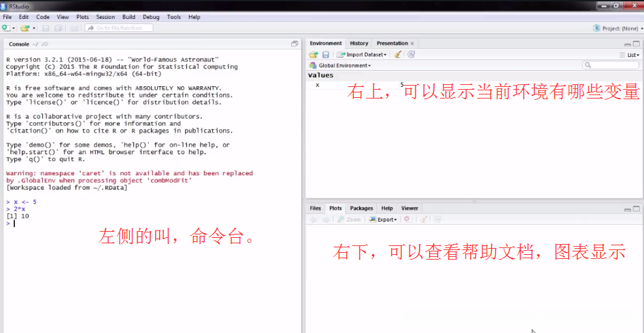644x333 pixels.
Task: Open the List view mode dropdown
Action: [x=629, y=55]
